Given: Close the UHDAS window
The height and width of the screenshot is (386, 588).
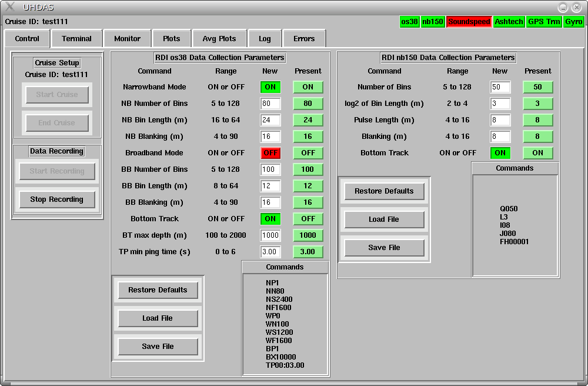Looking at the screenshot, I should pyautogui.click(x=576, y=7).
